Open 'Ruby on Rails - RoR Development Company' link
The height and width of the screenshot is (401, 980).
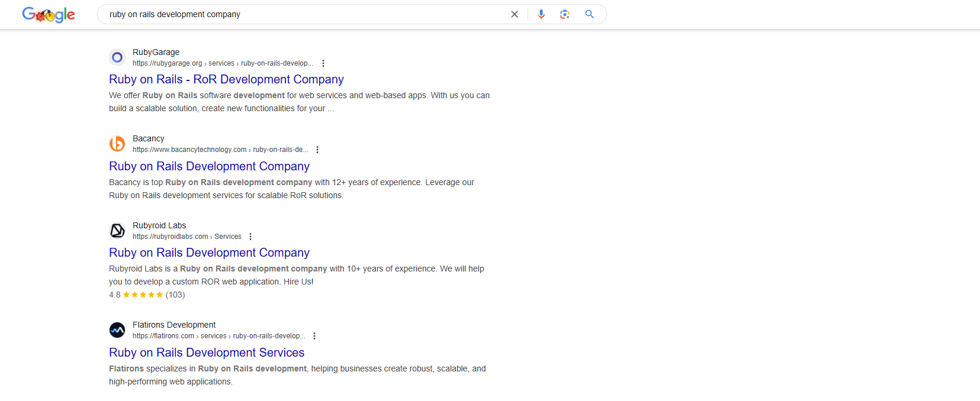click(226, 79)
